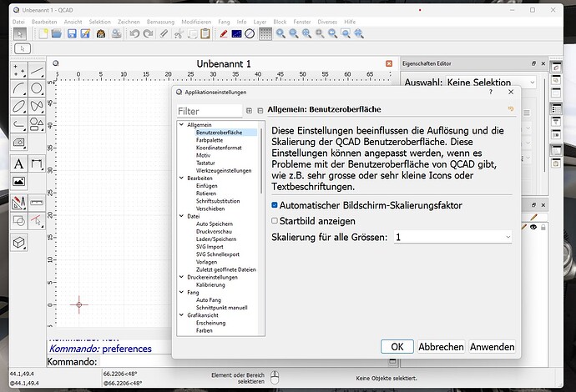Image resolution: width=576 pixels, height=392 pixels.
Task: Click the Open file folder icon
Action: tap(57, 33)
